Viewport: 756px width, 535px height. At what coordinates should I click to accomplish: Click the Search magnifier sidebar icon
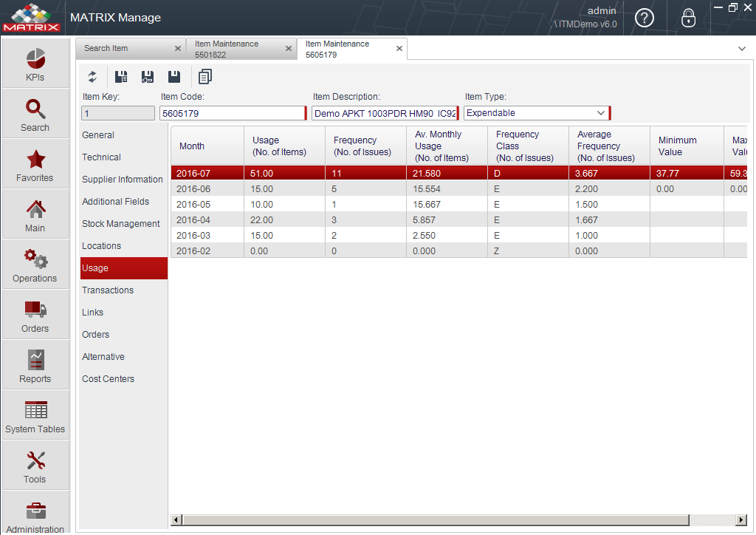coord(35,109)
